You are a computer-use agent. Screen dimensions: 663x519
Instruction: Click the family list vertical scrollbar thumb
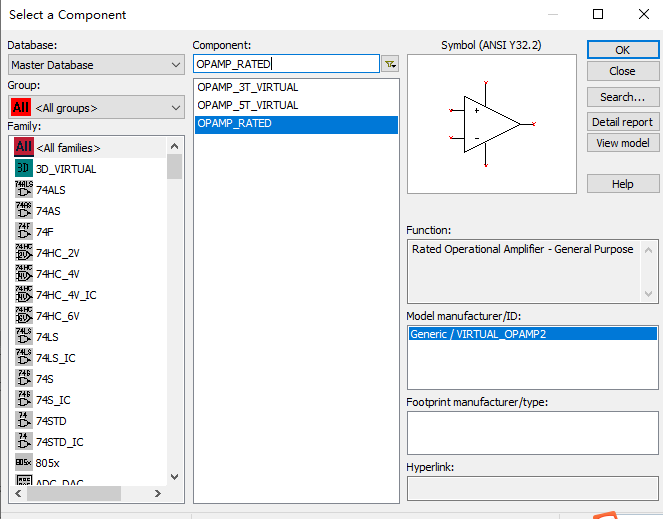pos(175,167)
